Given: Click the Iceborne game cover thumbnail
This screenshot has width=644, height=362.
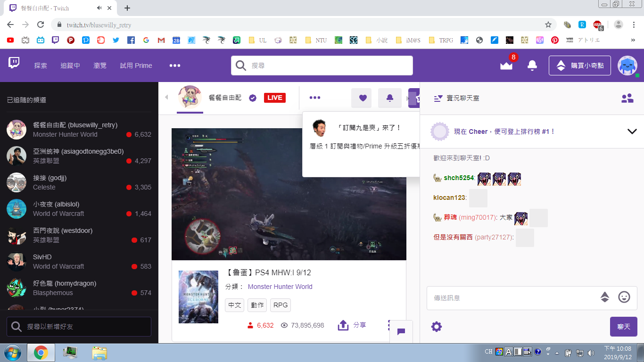Looking at the screenshot, I should [x=198, y=297].
